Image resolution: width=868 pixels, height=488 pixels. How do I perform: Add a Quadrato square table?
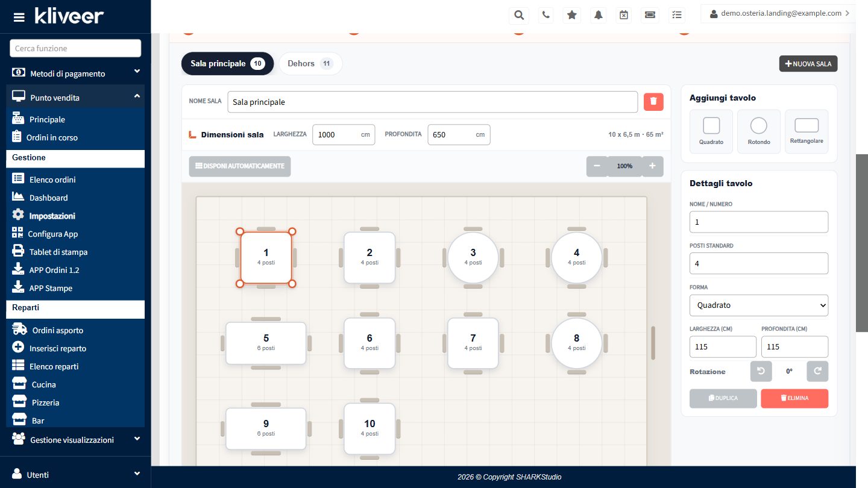point(711,131)
